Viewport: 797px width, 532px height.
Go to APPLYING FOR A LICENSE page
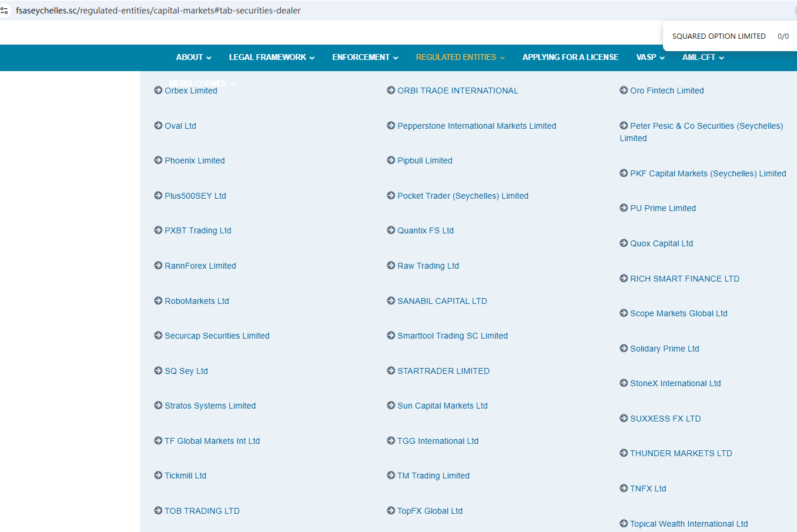click(x=570, y=58)
